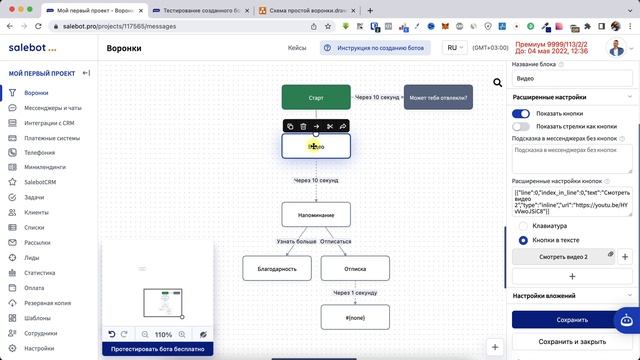
Task: Click canvas add block plus button
Action: click(495, 347)
